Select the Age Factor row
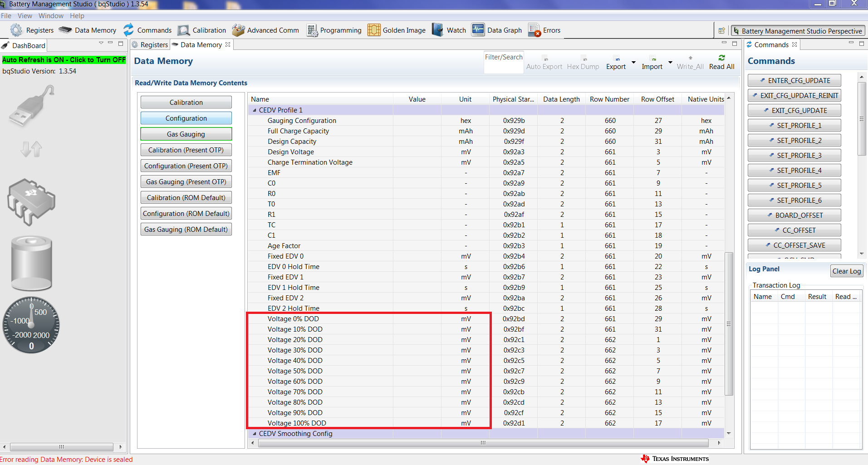The height and width of the screenshot is (465, 868). coord(486,246)
